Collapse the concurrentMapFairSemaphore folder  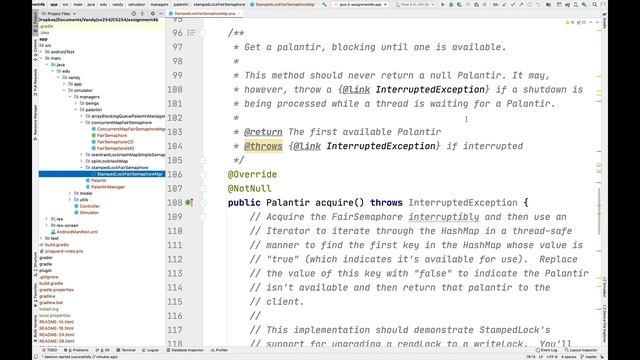click(x=82, y=122)
